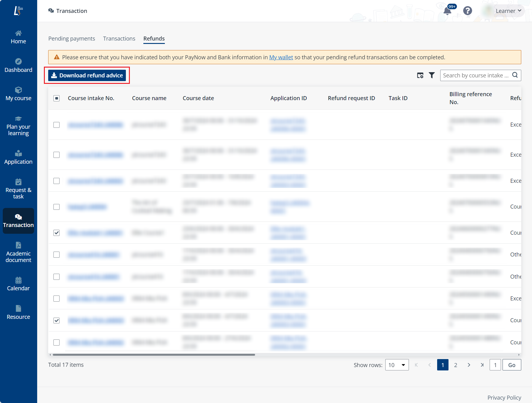Click the help question mark icon
This screenshot has height=403, width=532.
(467, 11)
